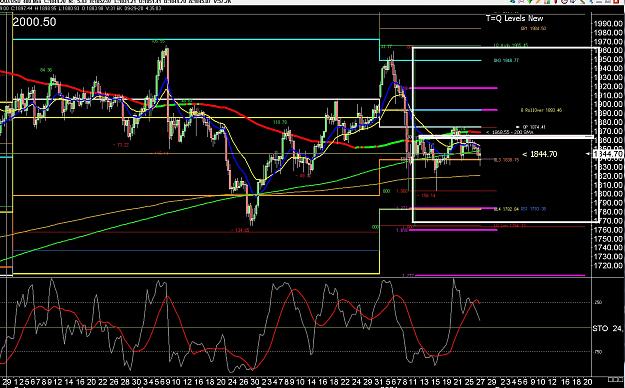Click the green 113.70 swing label
This screenshot has height=388, width=625.
click(x=280, y=122)
